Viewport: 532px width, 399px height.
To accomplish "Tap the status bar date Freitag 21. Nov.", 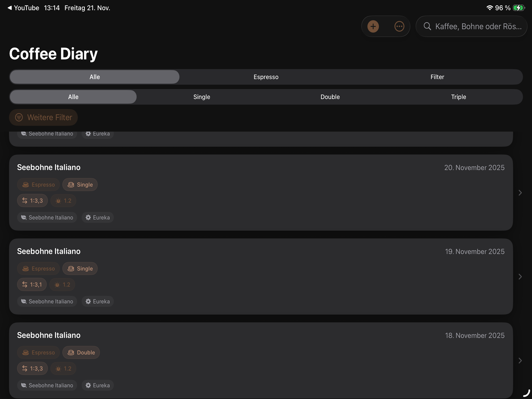I will (87, 8).
